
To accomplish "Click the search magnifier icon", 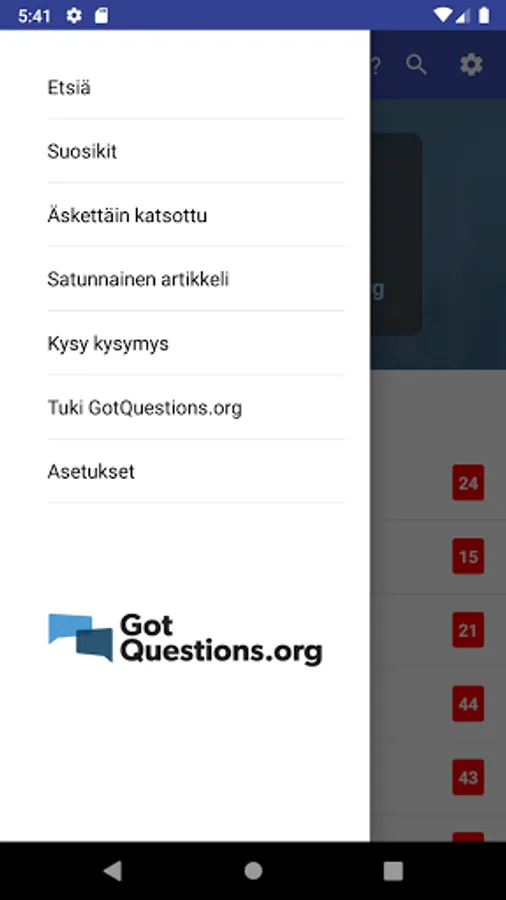I will point(417,65).
